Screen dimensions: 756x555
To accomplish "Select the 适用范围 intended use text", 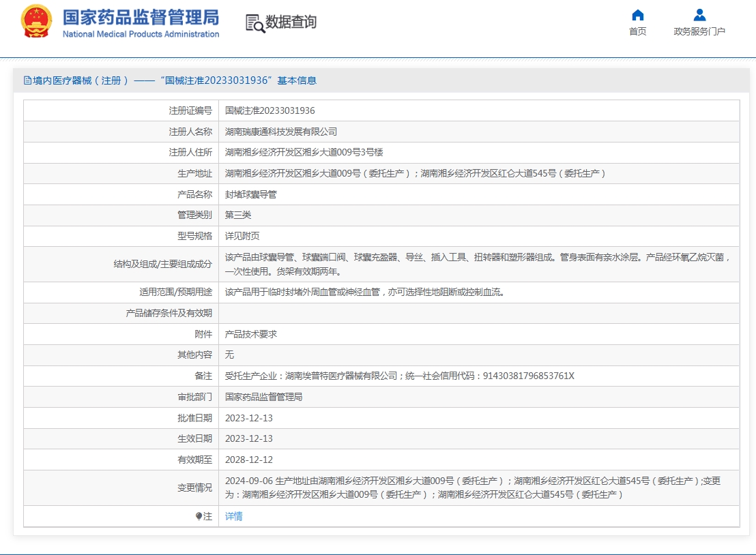I will coord(364,292).
